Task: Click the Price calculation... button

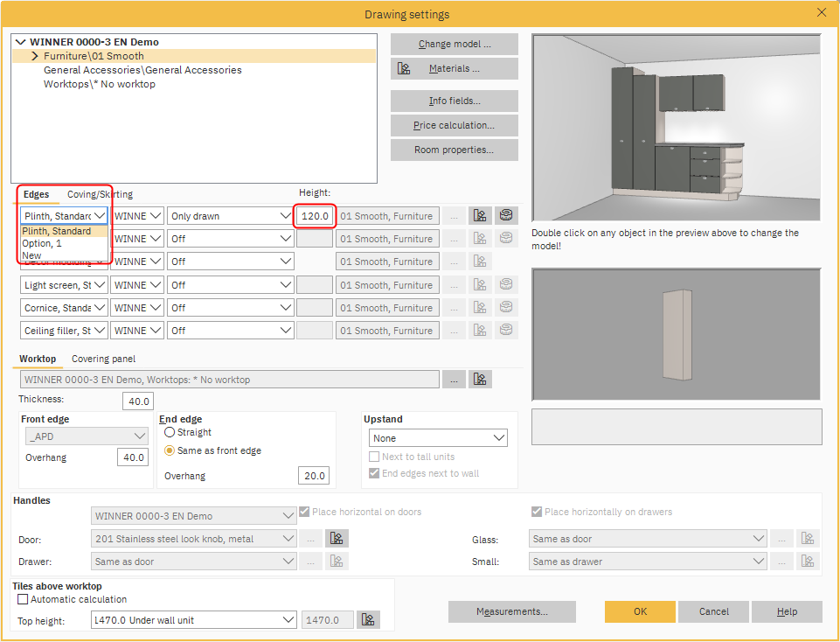Action: [x=454, y=125]
